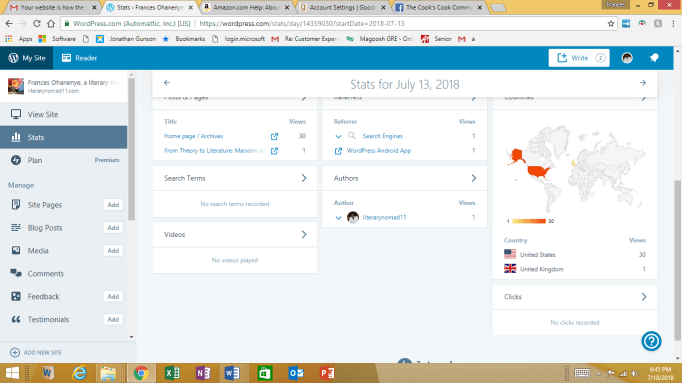Add a new Site Page

point(113,205)
